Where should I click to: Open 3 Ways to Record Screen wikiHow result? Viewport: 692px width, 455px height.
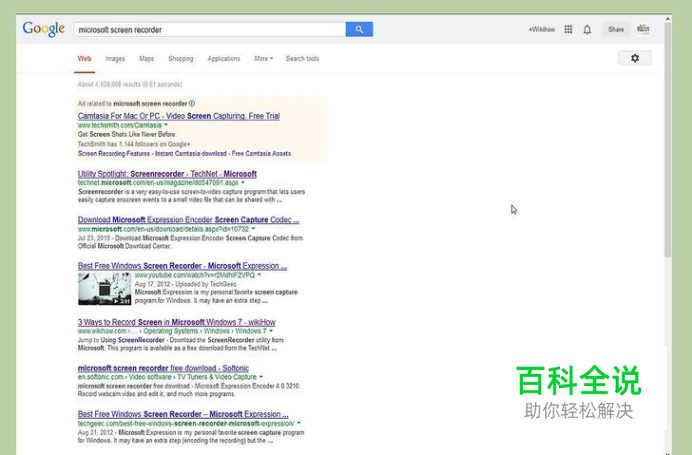click(x=177, y=322)
